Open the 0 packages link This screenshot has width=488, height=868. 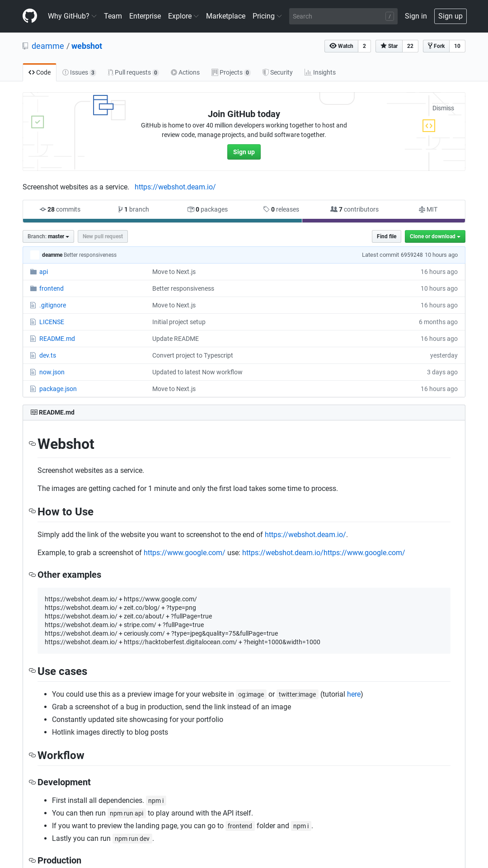[x=207, y=209]
